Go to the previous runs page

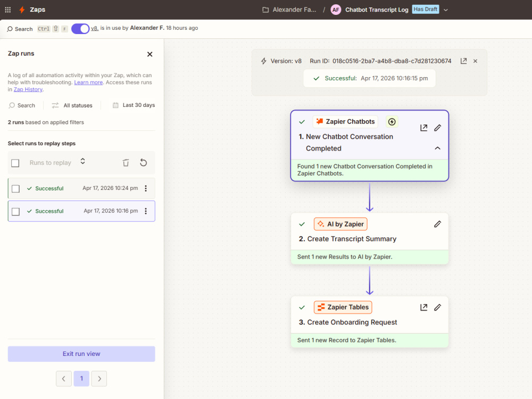point(64,379)
